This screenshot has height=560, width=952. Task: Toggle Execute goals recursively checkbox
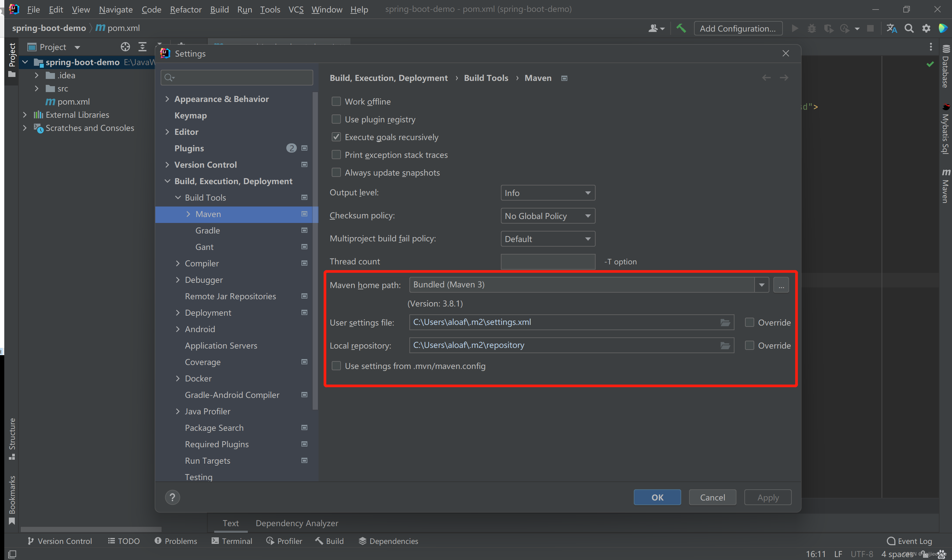(336, 137)
